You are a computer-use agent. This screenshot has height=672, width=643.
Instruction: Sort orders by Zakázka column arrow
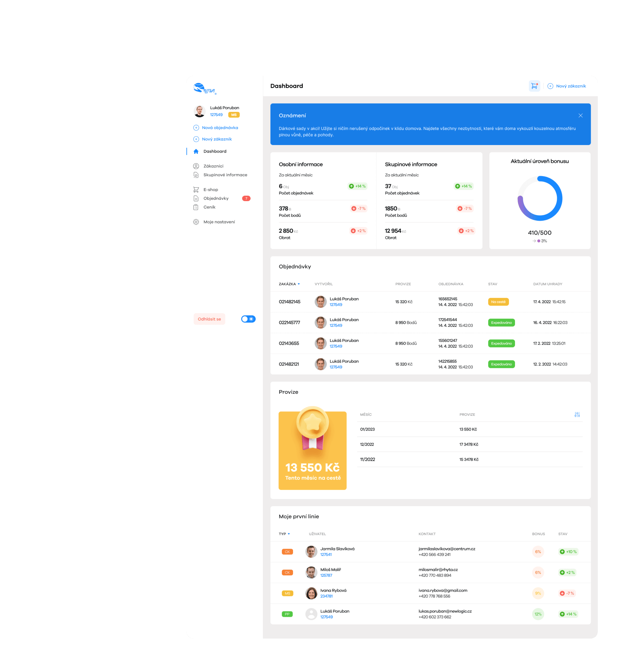pyautogui.click(x=298, y=284)
